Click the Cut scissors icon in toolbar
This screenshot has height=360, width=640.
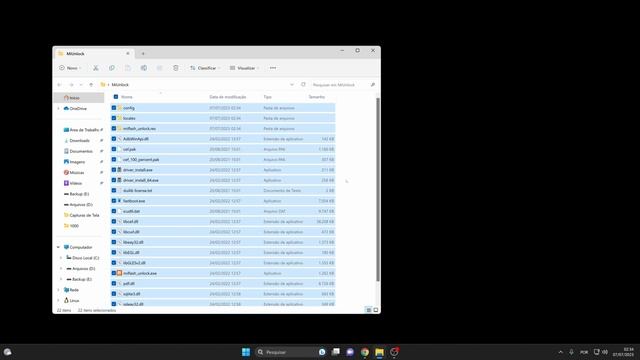(96, 68)
